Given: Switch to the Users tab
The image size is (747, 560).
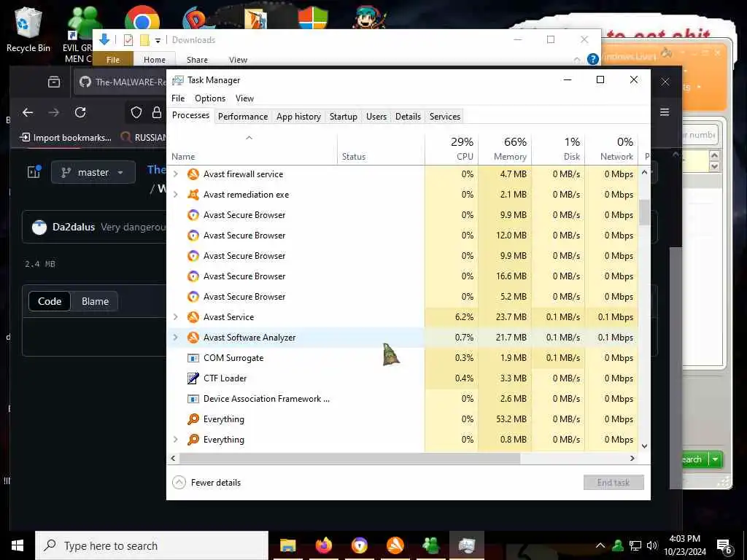Looking at the screenshot, I should [376, 117].
